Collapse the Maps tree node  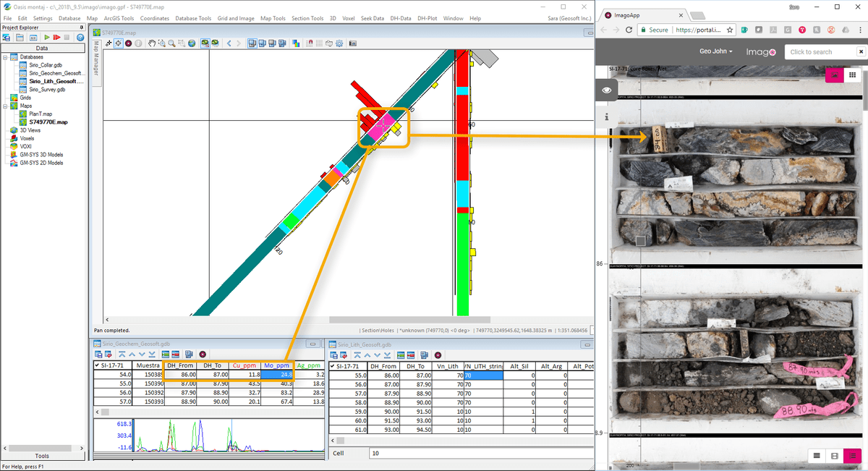click(x=5, y=106)
